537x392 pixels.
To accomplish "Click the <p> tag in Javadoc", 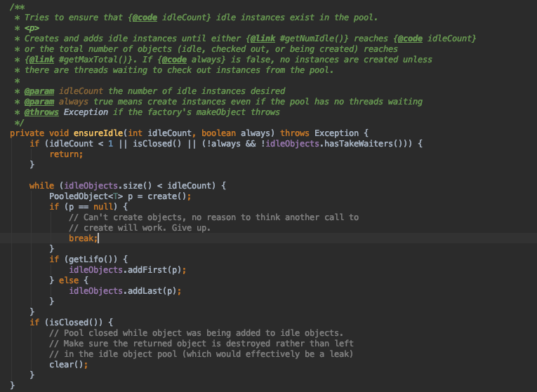I will tap(32, 27).
